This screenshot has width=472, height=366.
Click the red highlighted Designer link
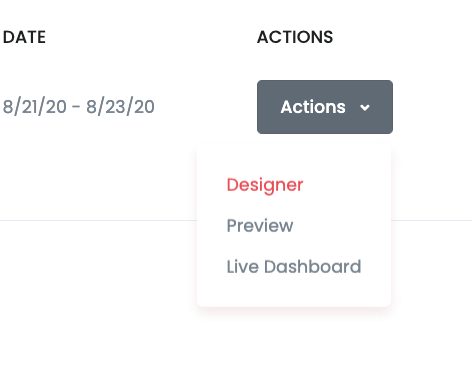[x=265, y=185]
